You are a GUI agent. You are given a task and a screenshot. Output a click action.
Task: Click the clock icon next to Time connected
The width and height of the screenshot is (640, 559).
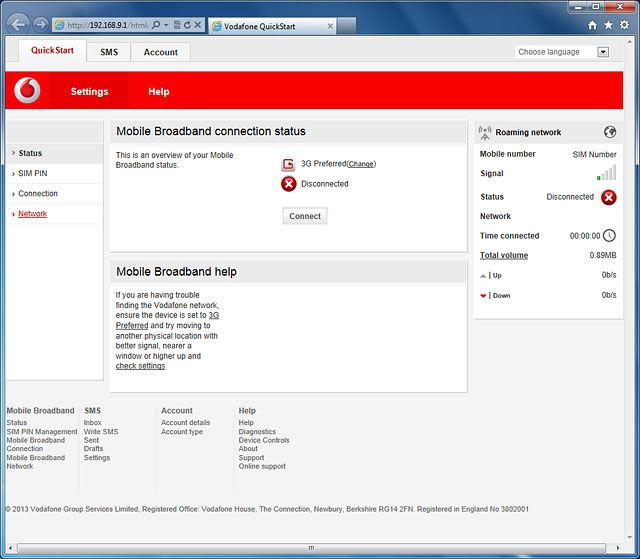pyautogui.click(x=609, y=236)
